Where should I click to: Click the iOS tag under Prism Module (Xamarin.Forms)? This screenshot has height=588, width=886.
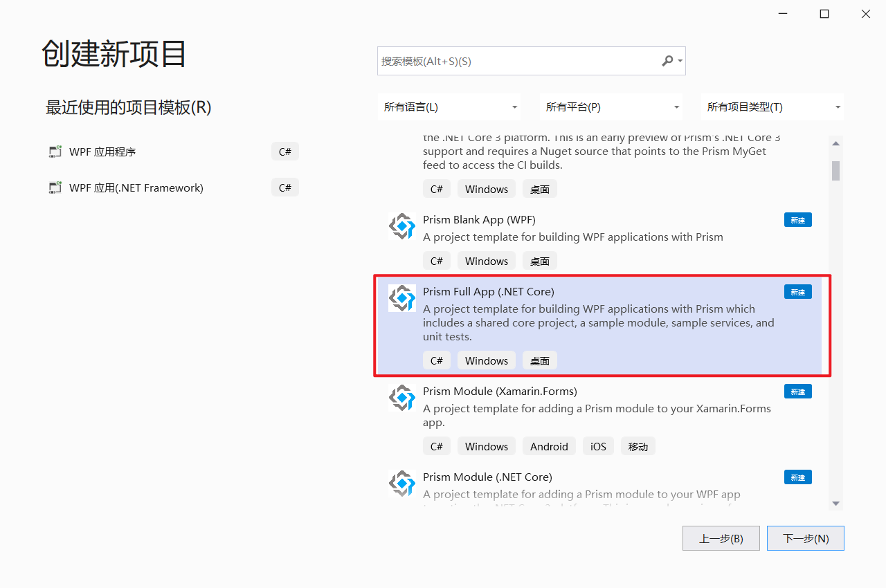598,446
